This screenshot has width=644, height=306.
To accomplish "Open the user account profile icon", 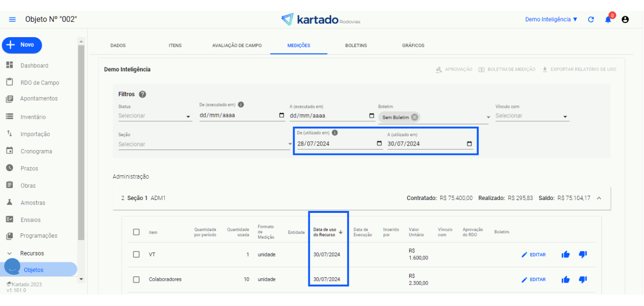I will coord(625,20).
